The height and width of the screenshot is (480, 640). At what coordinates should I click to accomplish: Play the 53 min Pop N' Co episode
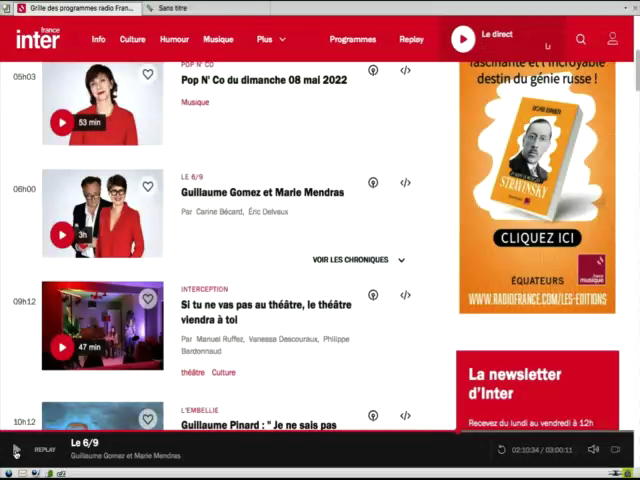point(62,122)
